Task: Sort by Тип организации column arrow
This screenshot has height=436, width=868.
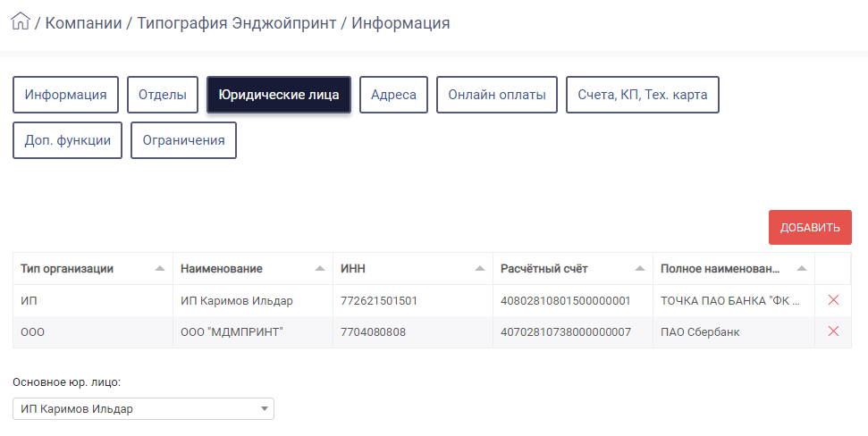Action: tap(160, 268)
